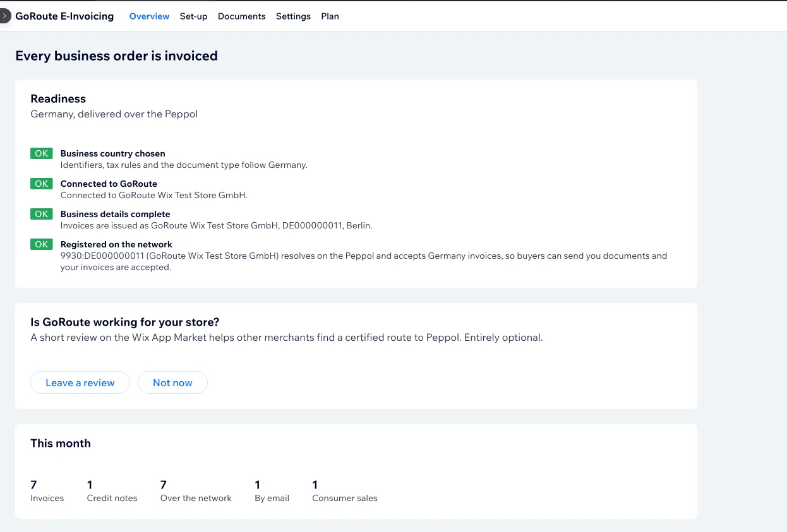The width and height of the screenshot is (787, 532).
Task: Click the Readiness card title
Action: (x=58, y=98)
